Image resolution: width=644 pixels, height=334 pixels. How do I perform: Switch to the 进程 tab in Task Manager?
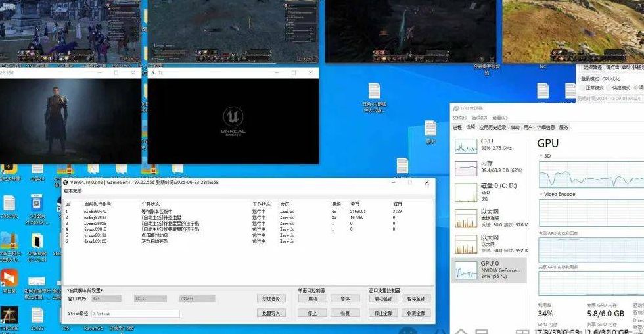coord(457,127)
